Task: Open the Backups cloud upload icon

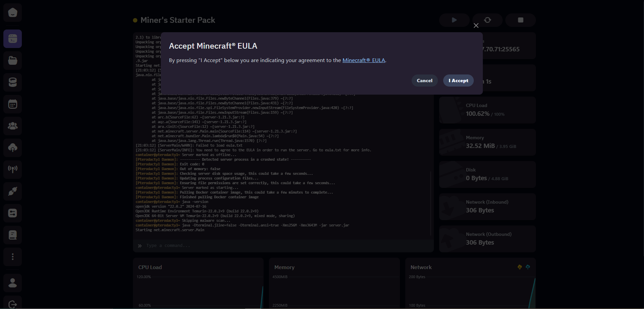Action: (x=13, y=148)
